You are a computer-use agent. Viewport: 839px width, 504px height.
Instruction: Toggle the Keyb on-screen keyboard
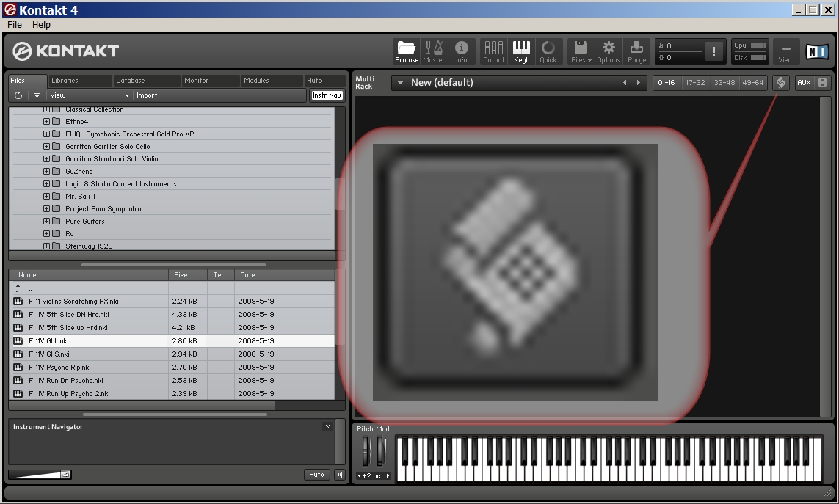coord(521,52)
